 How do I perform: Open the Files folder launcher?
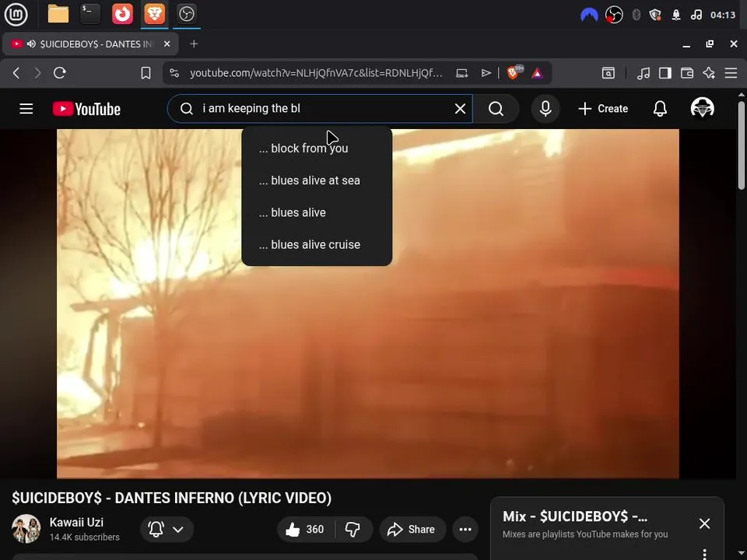(x=58, y=14)
